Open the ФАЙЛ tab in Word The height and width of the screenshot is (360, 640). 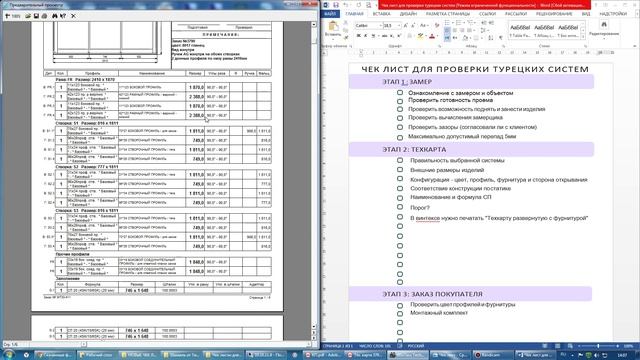click(330, 14)
